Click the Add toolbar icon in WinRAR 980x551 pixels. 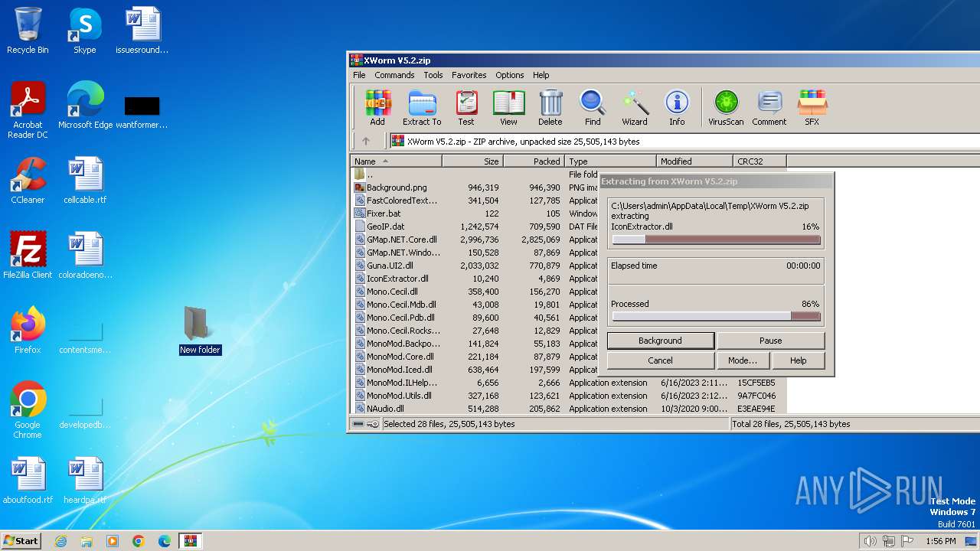click(x=377, y=108)
